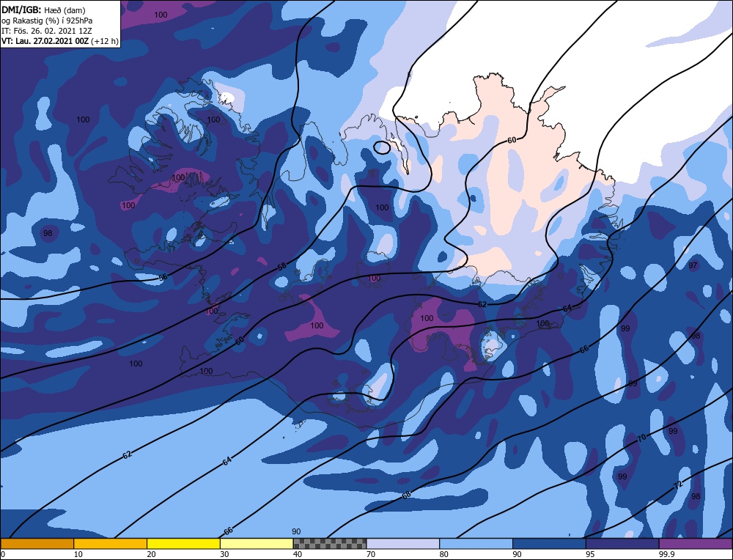Click the '30' legend tick label
The width and height of the screenshot is (733, 560).
pyautogui.click(x=224, y=554)
